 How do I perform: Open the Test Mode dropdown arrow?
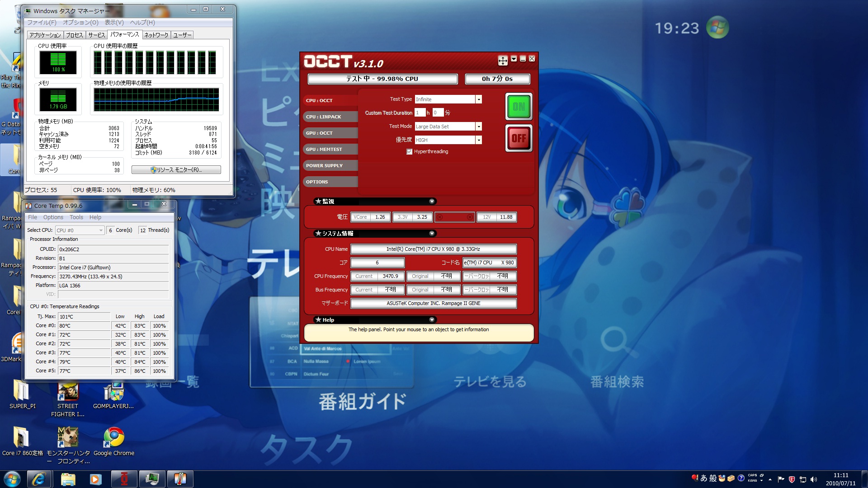point(478,127)
